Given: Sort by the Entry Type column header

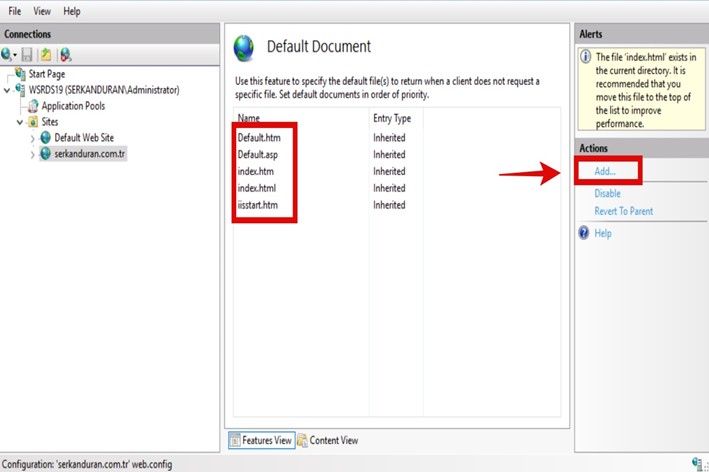Looking at the screenshot, I should (x=392, y=118).
